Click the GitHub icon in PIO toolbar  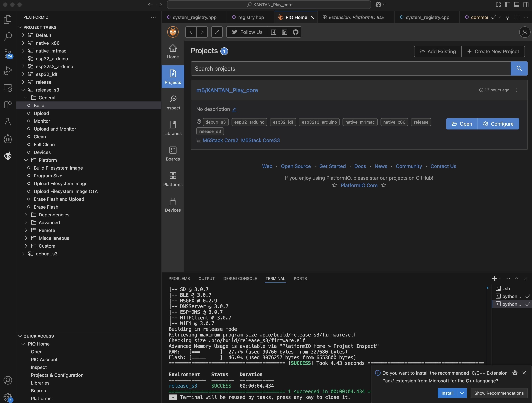[296, 32]
